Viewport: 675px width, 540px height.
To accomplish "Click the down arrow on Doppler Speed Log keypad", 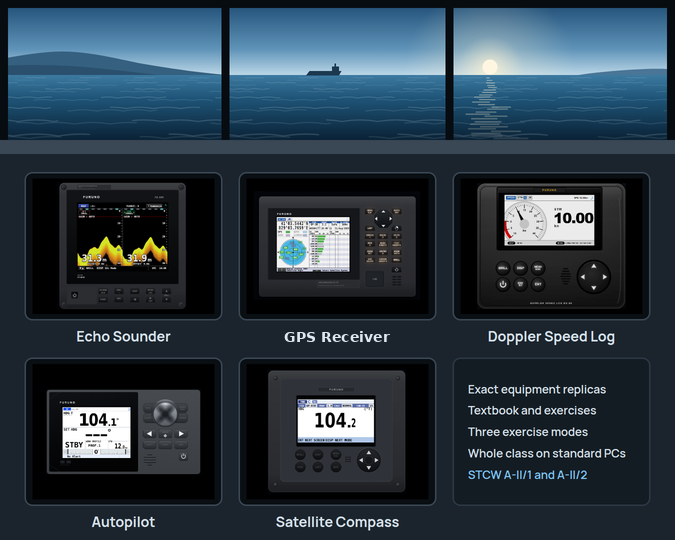I will click(x=594, y=287).
